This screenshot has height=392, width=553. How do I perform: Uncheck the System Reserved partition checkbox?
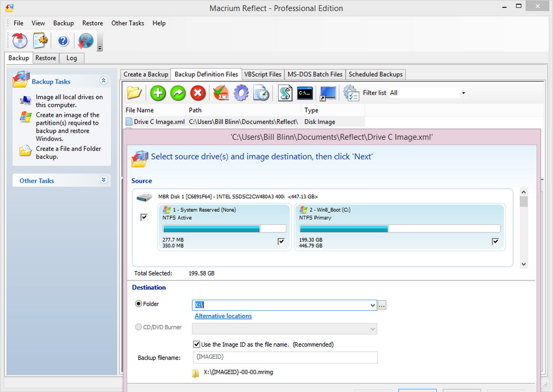pos(281,242)
